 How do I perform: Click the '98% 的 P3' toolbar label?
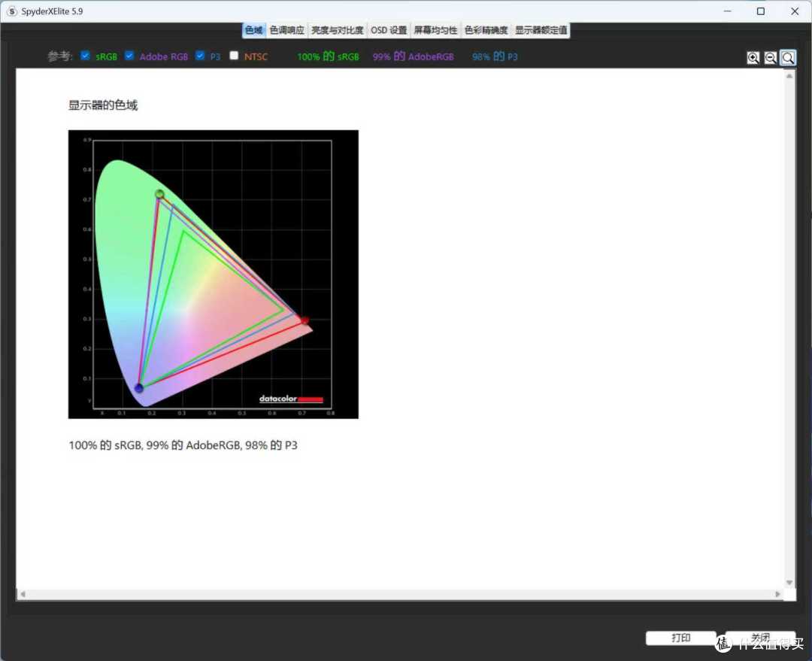[x=495, y=56]
